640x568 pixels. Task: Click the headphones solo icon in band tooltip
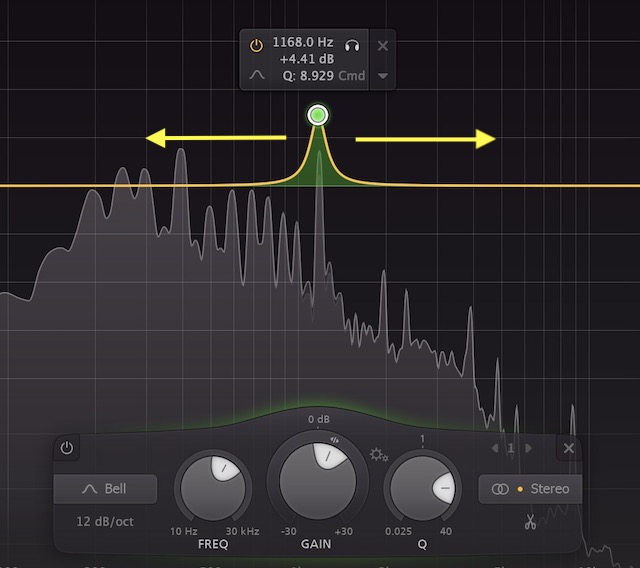351,45
